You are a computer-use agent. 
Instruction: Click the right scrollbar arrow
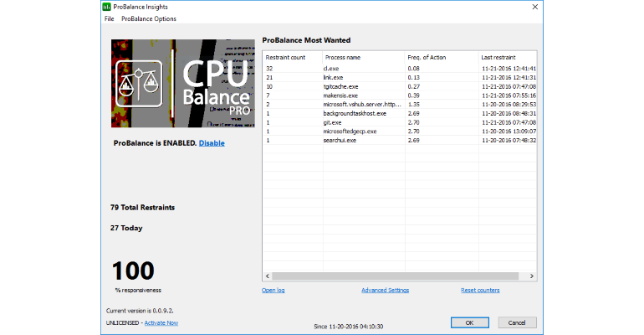click(532, 276)
